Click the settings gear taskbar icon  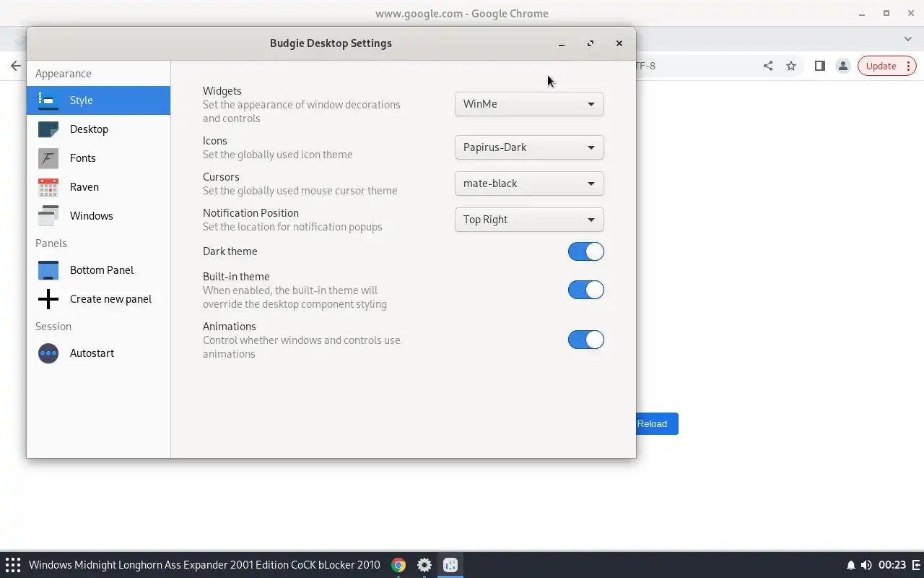pyautogui.click(x=424, y=565)
